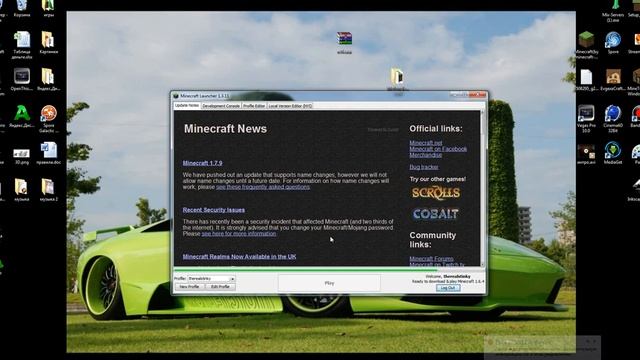Open the Minecraft 1.7.9 news headline
This screenshot has width=640, height=360.
pos(202,163)
